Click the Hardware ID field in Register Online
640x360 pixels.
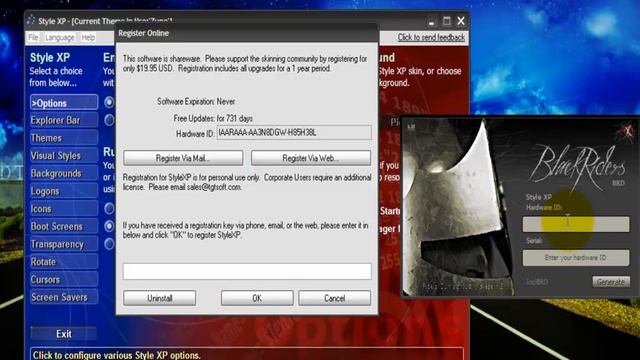pos(294,133)
